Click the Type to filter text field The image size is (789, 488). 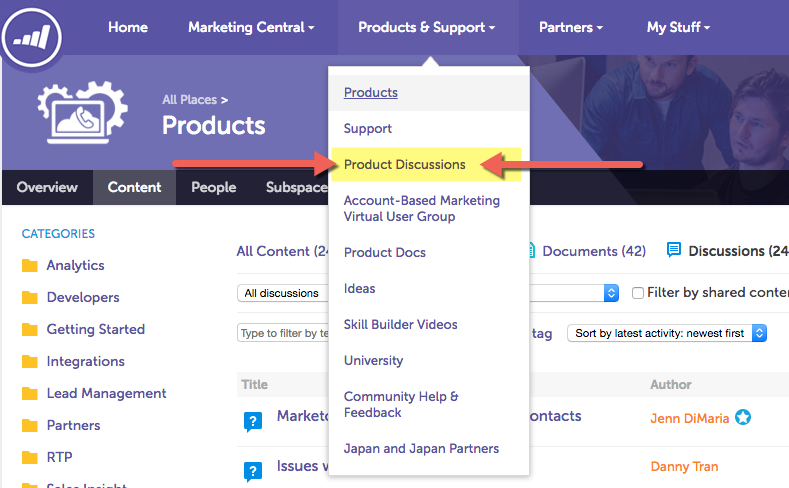pyautogui.click(x=283, y=333)
